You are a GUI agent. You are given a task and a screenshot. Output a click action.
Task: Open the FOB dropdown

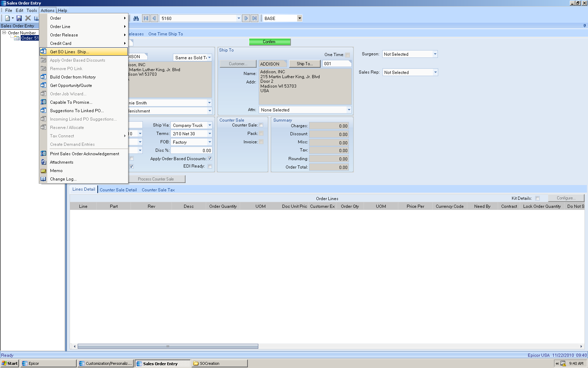click(210, 142)
